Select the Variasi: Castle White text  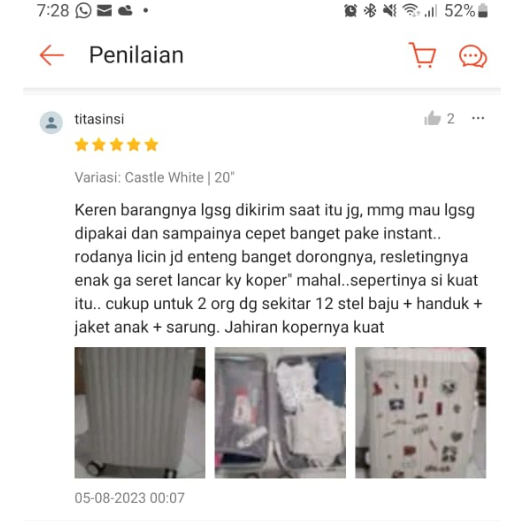coord(139,177)
